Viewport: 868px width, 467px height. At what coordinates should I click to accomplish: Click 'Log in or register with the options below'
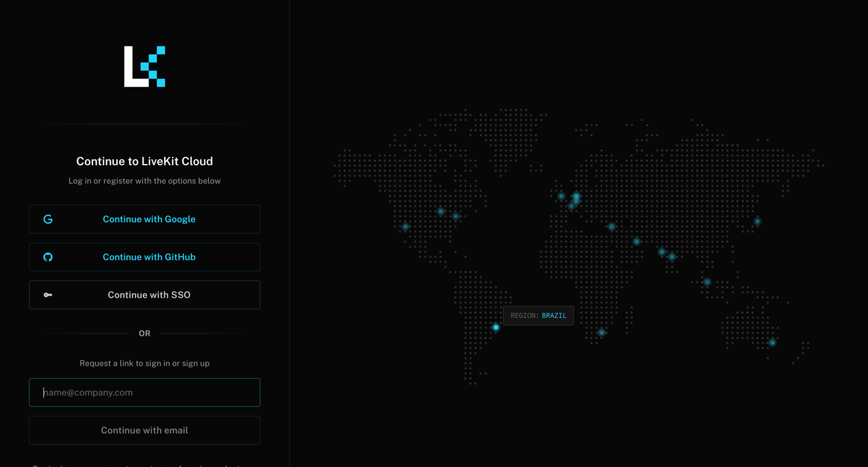[145, 181]
